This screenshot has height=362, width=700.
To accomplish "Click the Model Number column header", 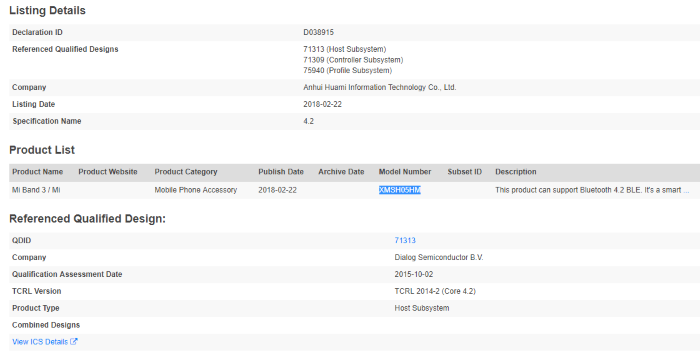I will point(405,172).
